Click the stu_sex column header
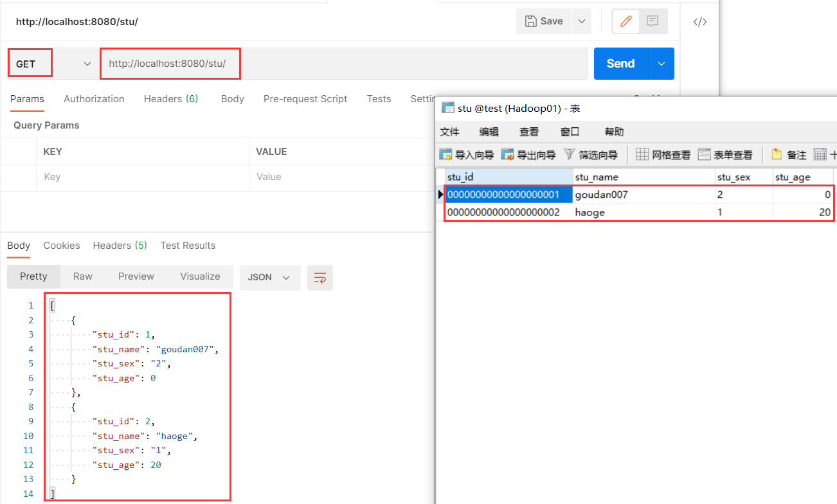 pyautogui.click(x=744, y=177)
